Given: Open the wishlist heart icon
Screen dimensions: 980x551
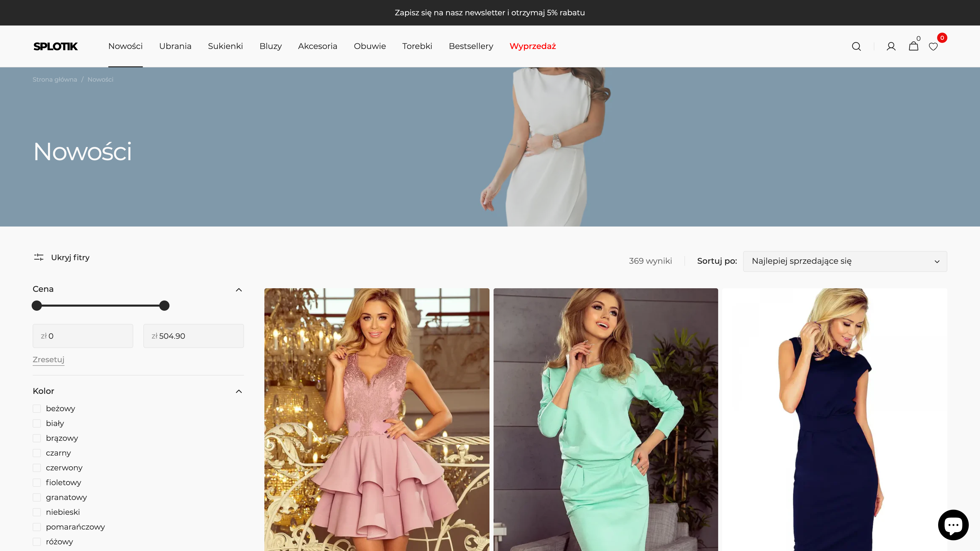Looking at the screenshot, I should (933, 47).
